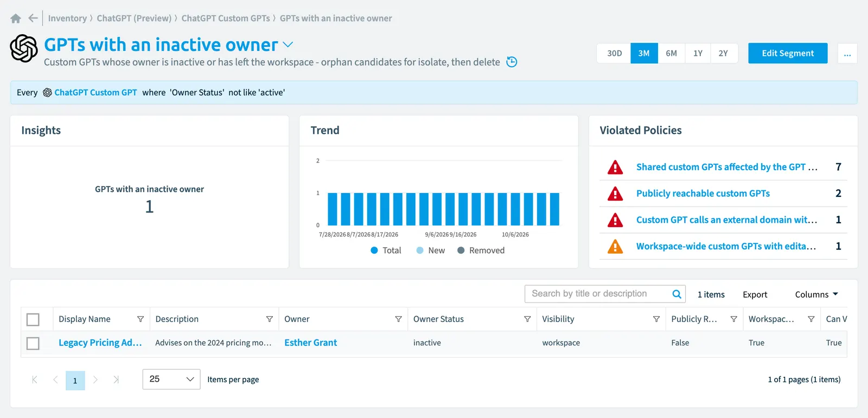Select the 3M time range
The height and width of the screenshot is (418, 868).
[x=644, y=53]
